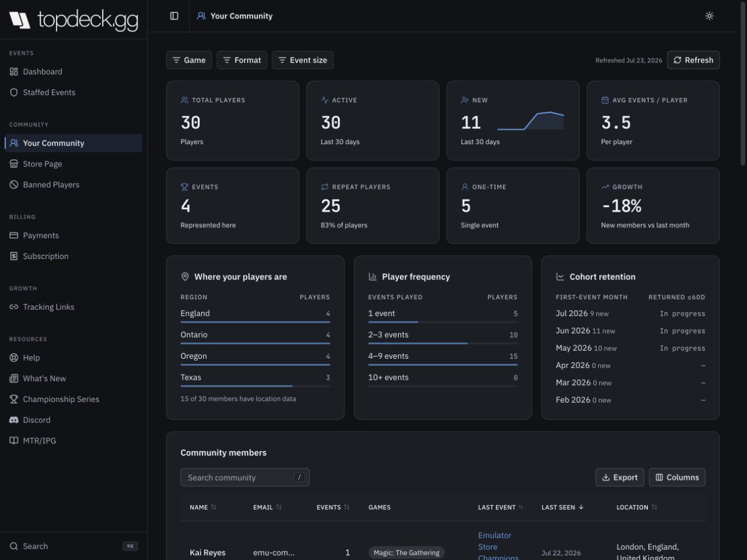Expand the Format filter

(x=242, y=60)
